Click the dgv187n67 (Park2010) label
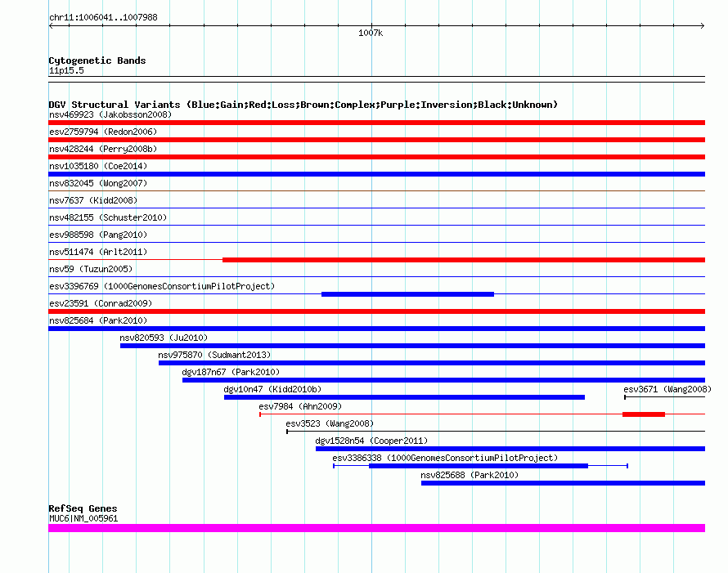The image size is (728, 573). (x=231, y=372)
